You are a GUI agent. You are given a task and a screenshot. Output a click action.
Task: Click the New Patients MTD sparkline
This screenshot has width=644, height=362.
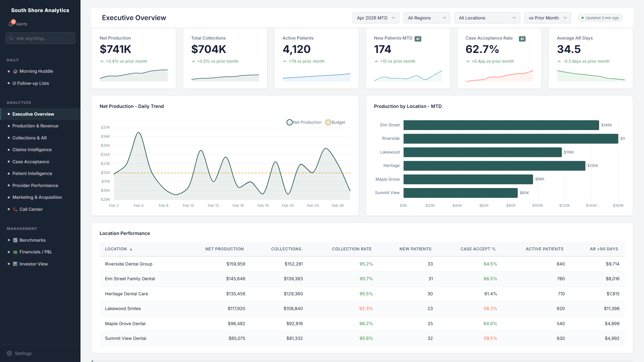tap(408, 76)
